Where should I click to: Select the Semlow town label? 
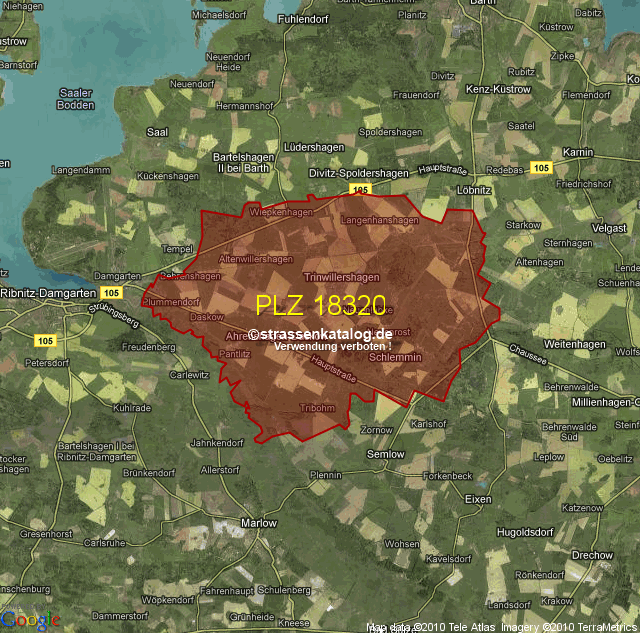(386, 454)
